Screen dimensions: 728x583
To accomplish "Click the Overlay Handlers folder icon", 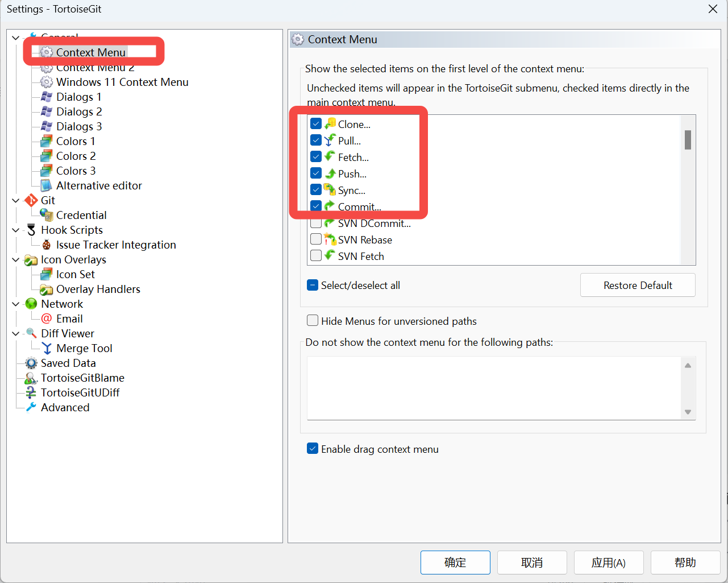I will pyautogui.click(x=47, y=290).
